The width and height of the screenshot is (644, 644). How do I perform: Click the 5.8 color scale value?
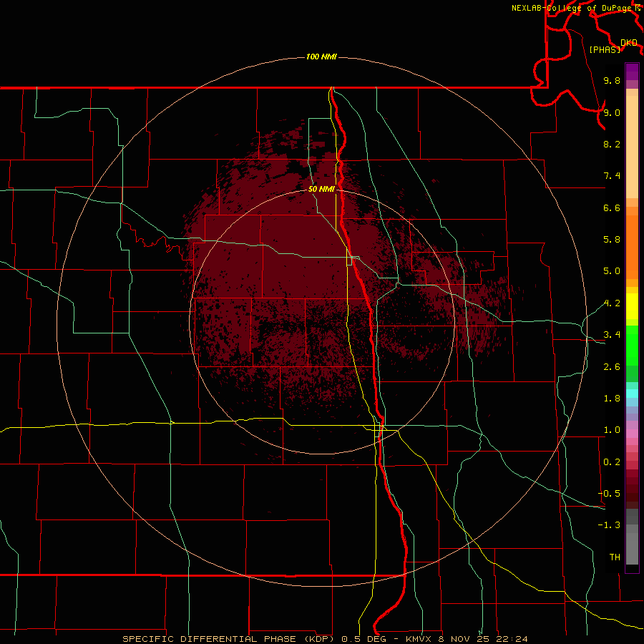coord(612,240)
